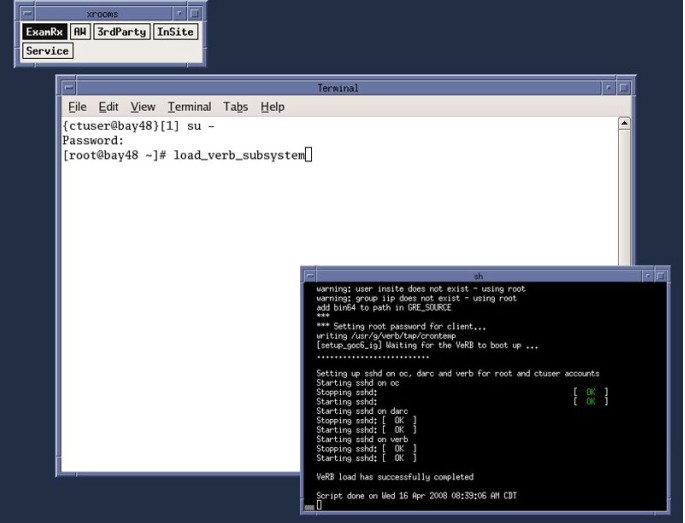Maximize the sh window
Screen dimensions: 685x523
click(660, 275)
